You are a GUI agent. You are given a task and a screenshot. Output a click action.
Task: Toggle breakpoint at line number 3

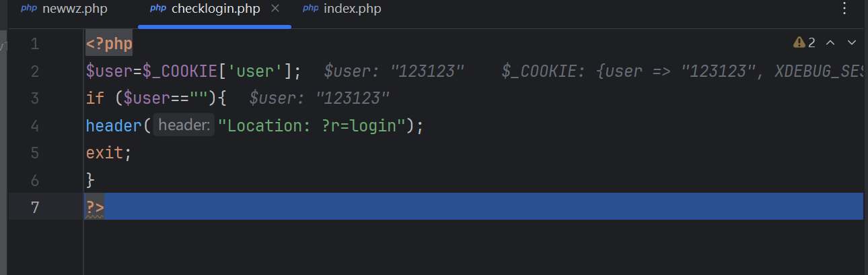coord(35,98)
